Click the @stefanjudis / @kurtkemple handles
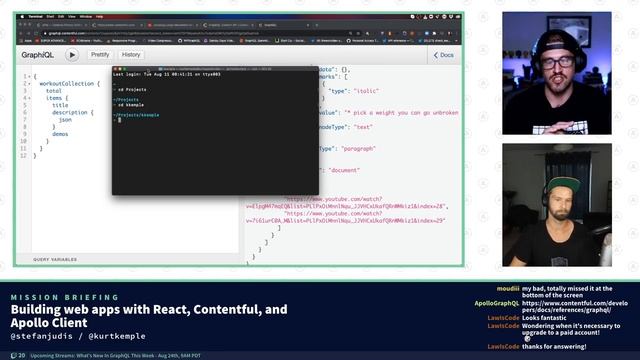 pyautogui.click(x=78, y=336)
